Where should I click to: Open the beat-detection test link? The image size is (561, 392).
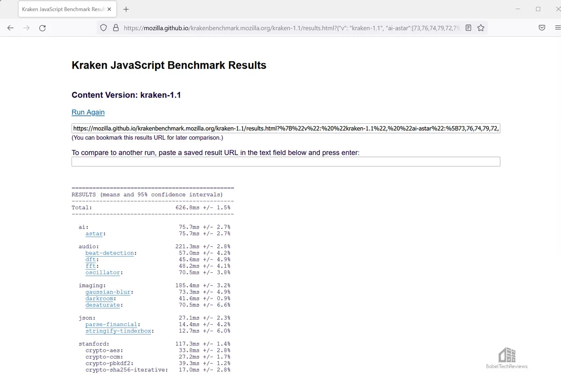109,253
